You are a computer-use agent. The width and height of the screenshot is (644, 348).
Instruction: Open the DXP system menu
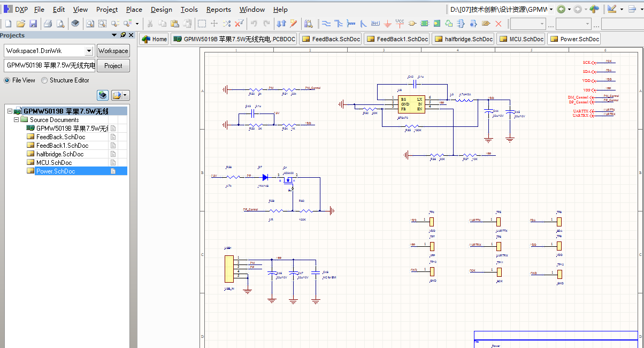pos(16,9)
